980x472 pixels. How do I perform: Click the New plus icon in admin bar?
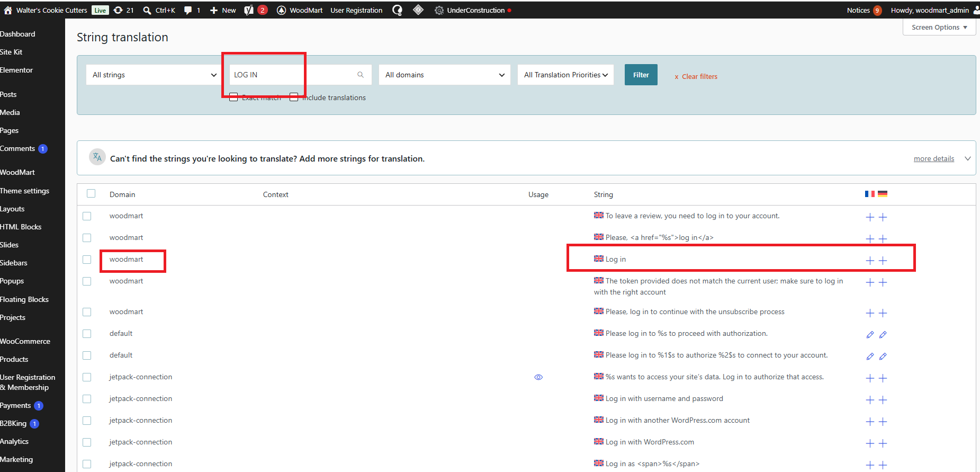[214, 10]
